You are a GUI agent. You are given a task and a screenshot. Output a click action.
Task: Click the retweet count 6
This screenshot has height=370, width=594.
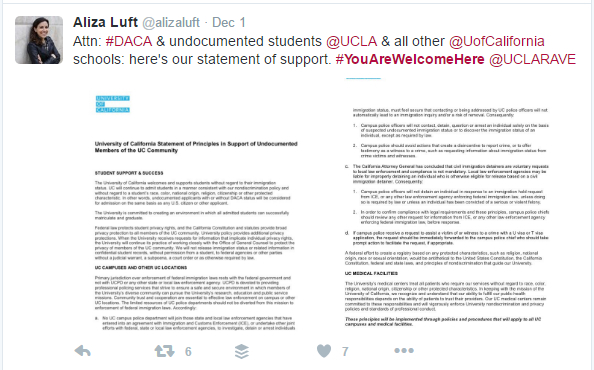[x=188, y=351]
